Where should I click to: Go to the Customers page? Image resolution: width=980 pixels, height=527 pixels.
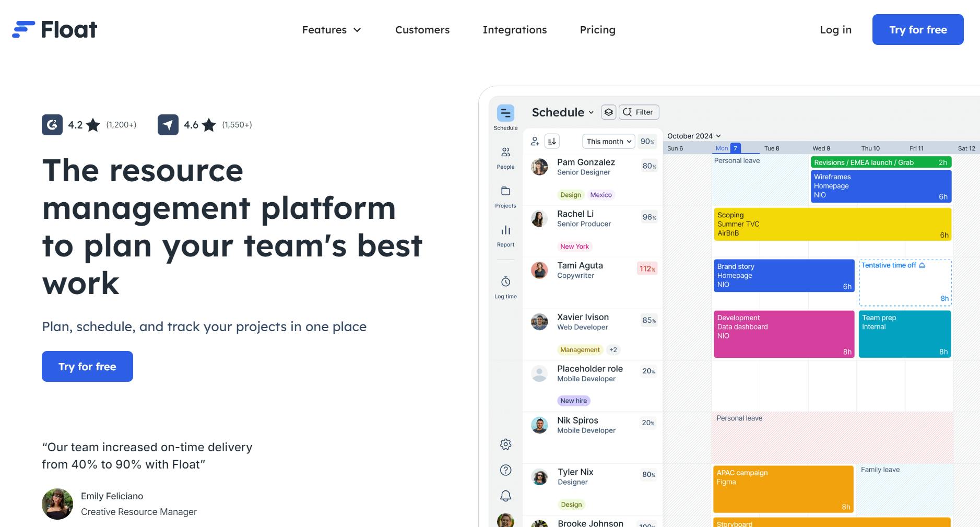click(x=422, y=30)
